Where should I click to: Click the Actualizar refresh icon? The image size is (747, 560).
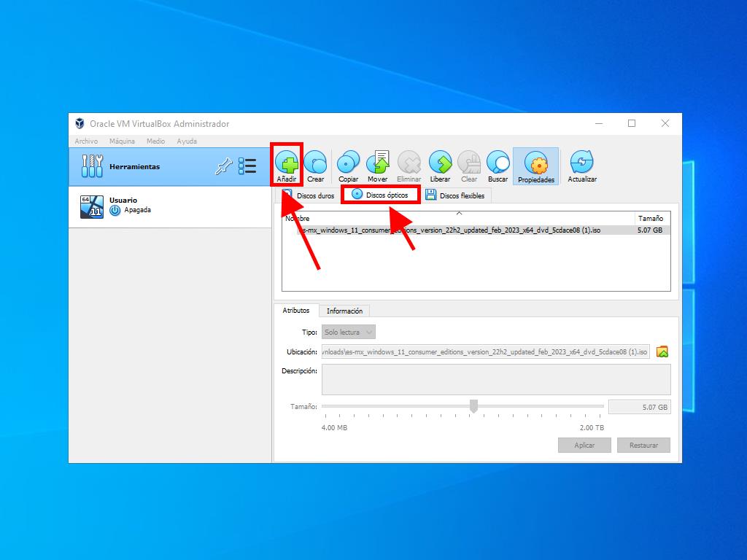(x=581, y=165)
